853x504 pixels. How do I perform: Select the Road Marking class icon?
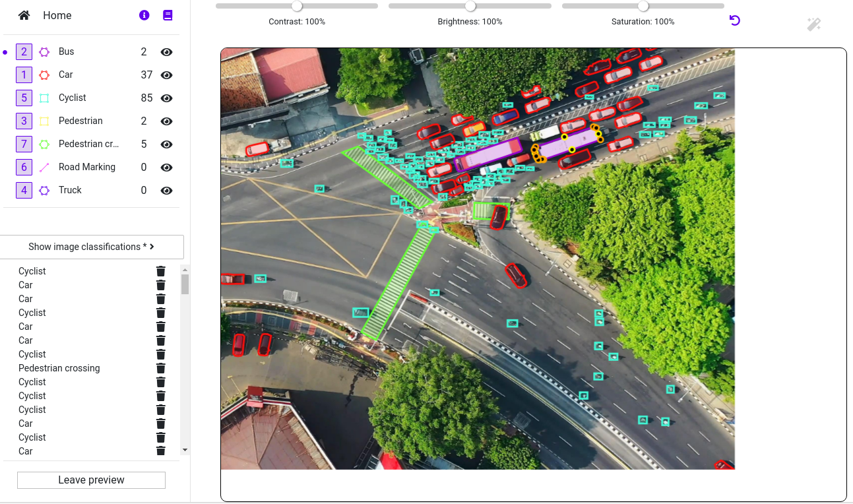pyautogui.click(x=44, y=167)
